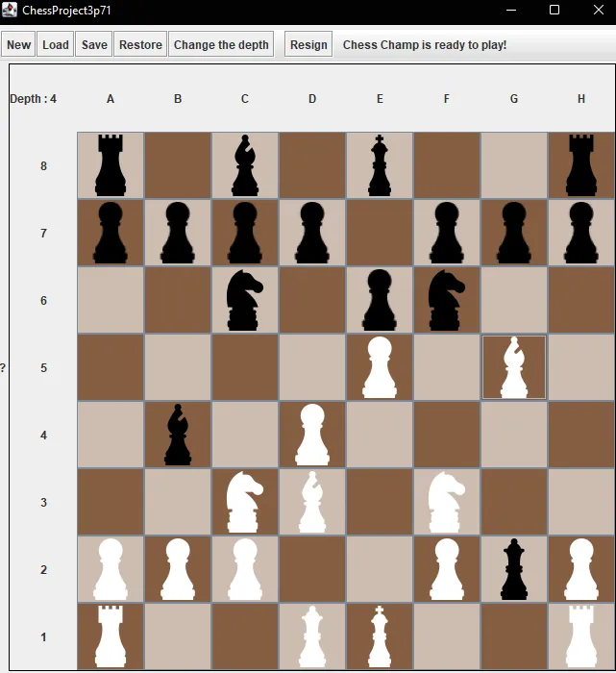
Task: Select the black pawn on B7
Action: point(178,233)
